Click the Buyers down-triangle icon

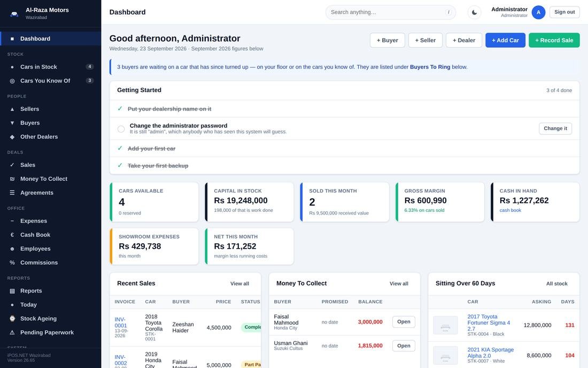pyautogui.click(x=12, y=123)
